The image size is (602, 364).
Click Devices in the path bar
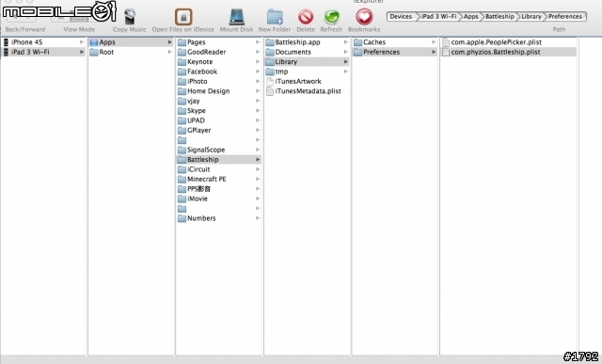(x=401, y=17)
